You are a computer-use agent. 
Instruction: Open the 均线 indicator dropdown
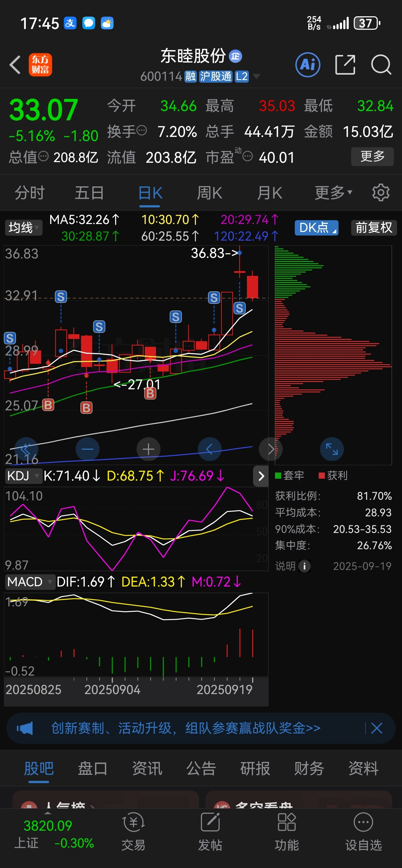(x=24, y=228)
